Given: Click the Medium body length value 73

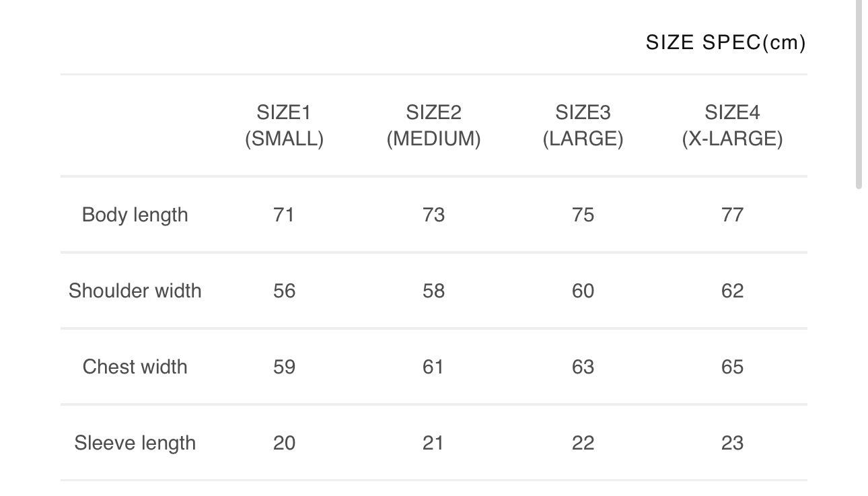Looking at the screenshot, I should [433, 215].
